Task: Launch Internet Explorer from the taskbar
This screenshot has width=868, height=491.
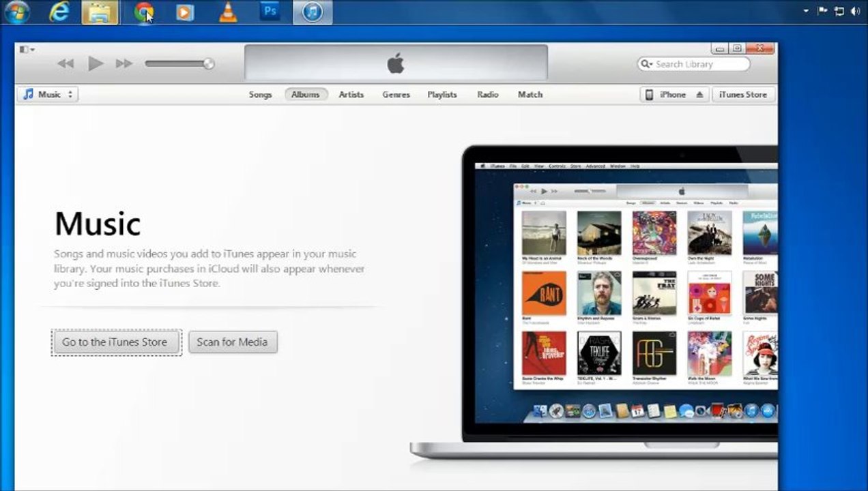Action: (x=59, y=12)
